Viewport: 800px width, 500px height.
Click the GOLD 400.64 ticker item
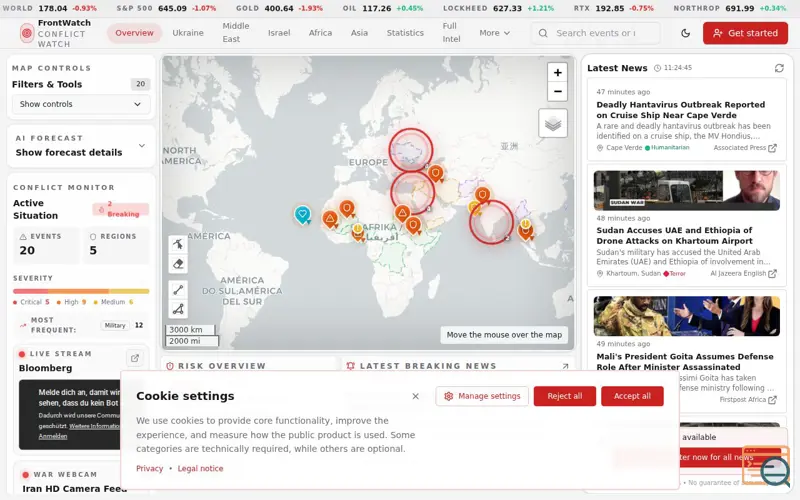coord(279,8)
